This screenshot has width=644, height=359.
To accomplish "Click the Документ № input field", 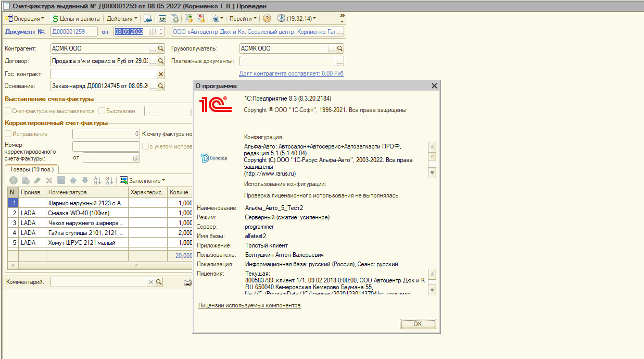I will [74, 32].
